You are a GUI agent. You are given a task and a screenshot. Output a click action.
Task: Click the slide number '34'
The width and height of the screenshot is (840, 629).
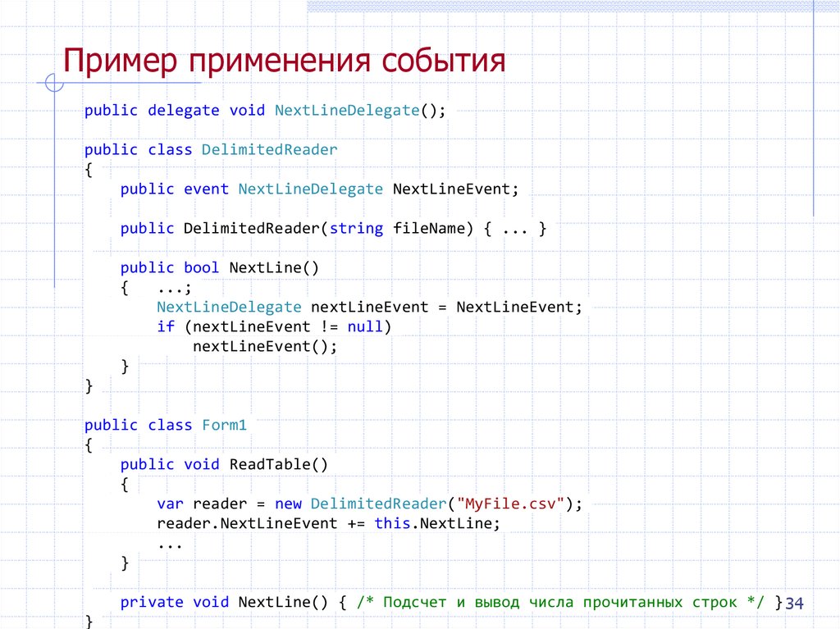[x=794, y=602]
